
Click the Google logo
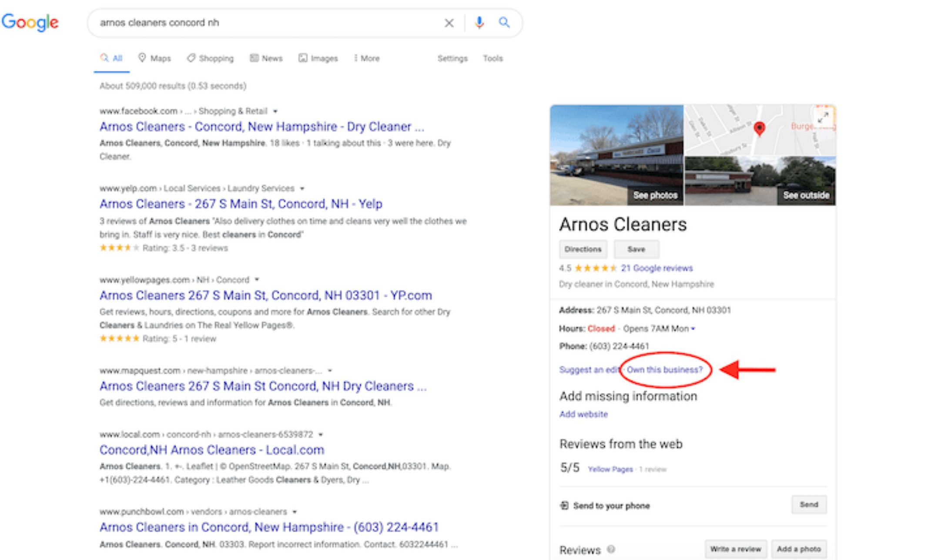pos(30,22)
